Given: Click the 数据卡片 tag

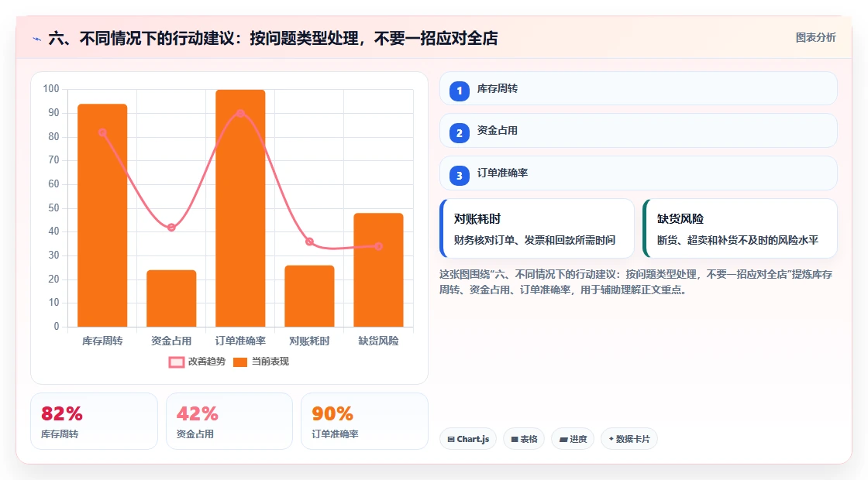Looking at the screenshot, I should (x=629, y=439).
